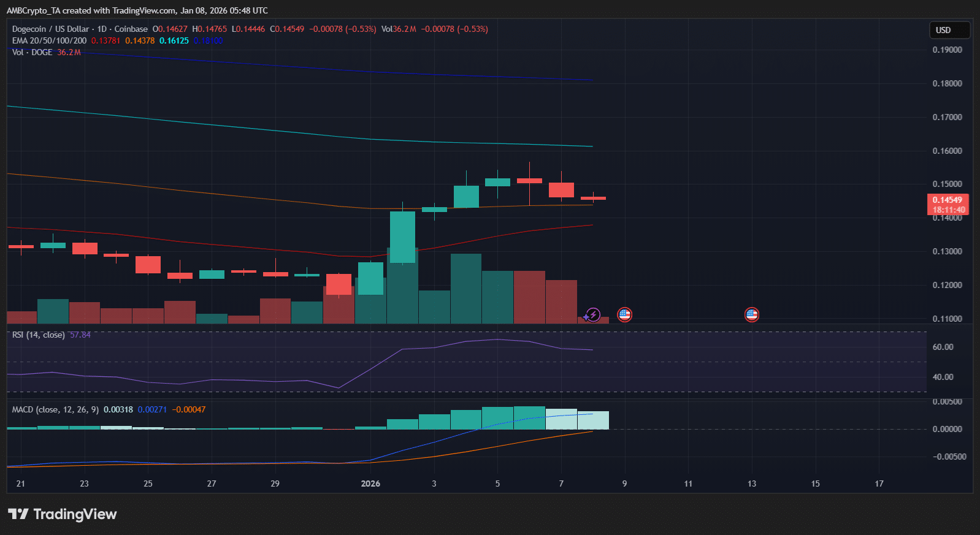Select the Vol · DOGE indicator legend
Viewport: 980px width, 535px height.
(33, 52)
